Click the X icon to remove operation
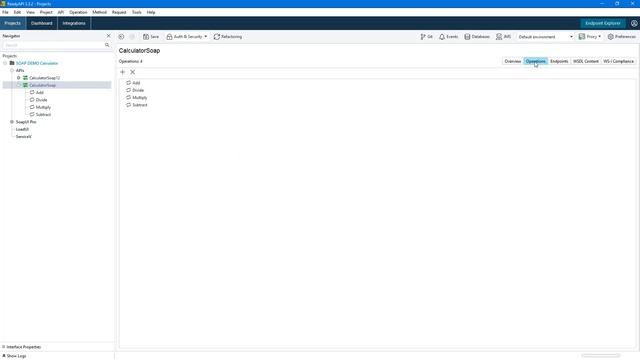This screenshot has height=360, width=640. pos(133,72)
